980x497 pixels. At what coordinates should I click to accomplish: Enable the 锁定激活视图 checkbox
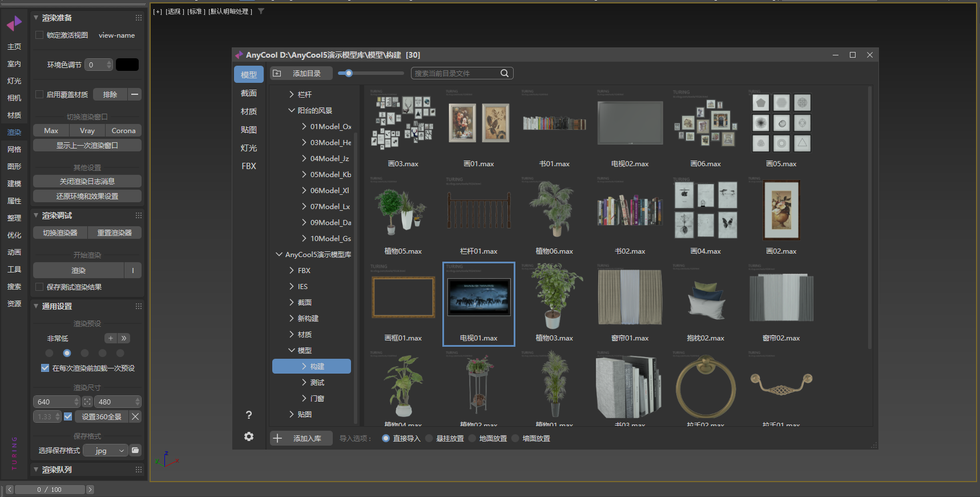click(39, 35)
